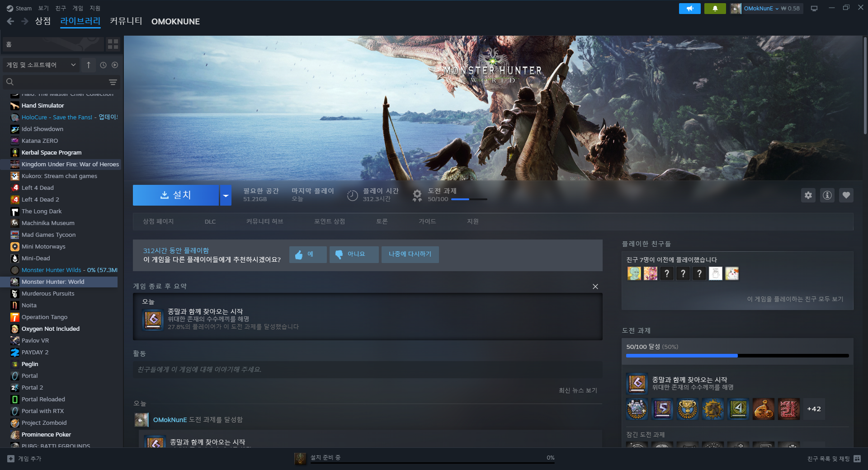
Task: Add game to favorites heart icon
Action: point(846,195)
